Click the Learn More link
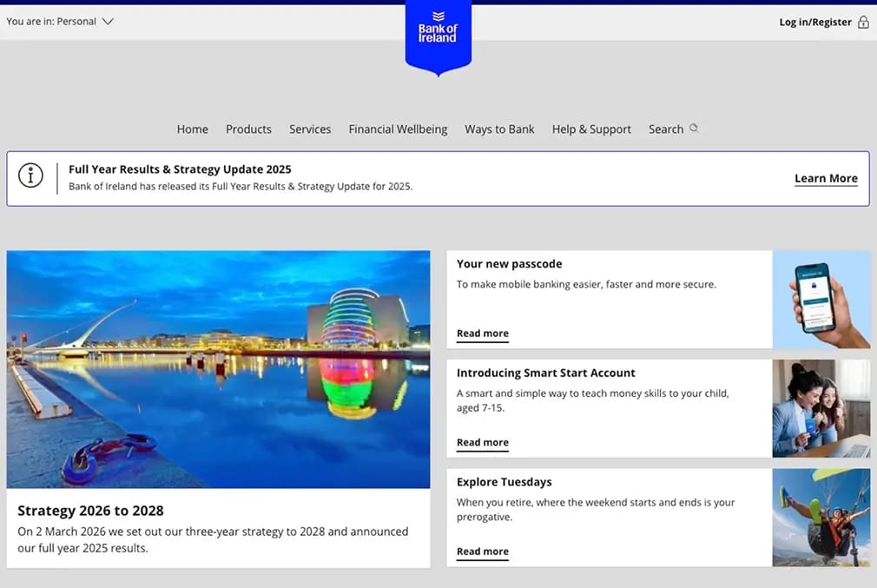Image resolution: width=877 pixels, height=588 pixels. [826, 178]
